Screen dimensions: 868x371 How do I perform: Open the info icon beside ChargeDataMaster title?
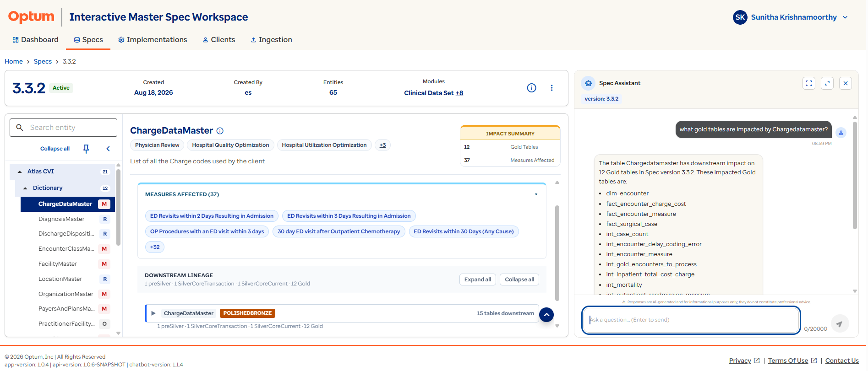coord(220,131)
